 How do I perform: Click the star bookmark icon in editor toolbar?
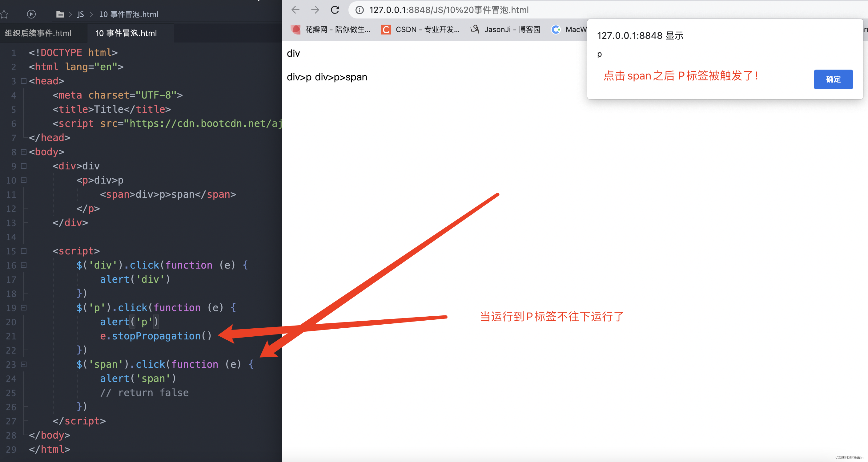click(x=4, y=14)
